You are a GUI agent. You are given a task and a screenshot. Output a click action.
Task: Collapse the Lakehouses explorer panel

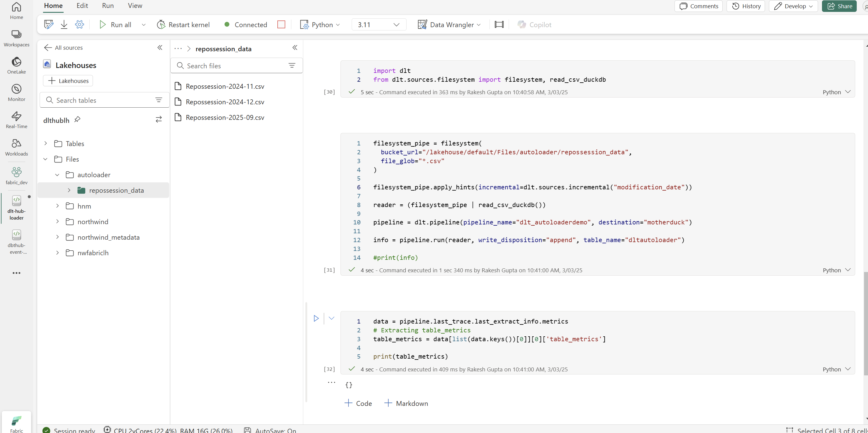tap(160, 48)
